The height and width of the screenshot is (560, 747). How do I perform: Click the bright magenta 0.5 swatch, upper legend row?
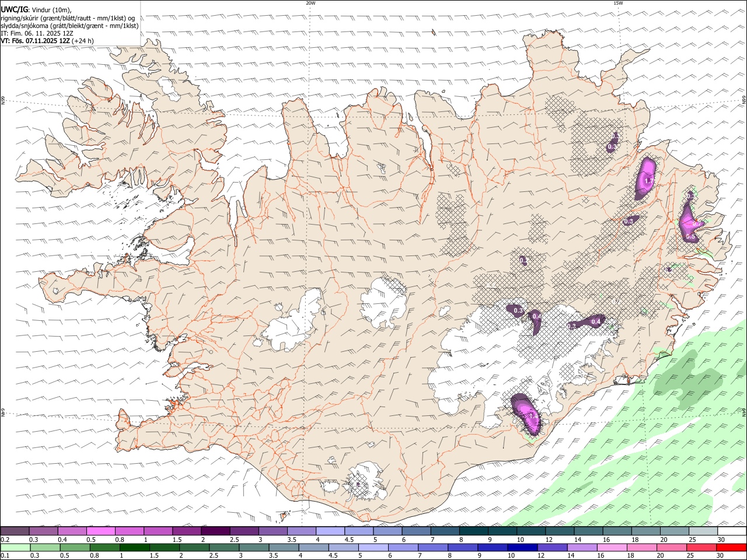(100, 531)
